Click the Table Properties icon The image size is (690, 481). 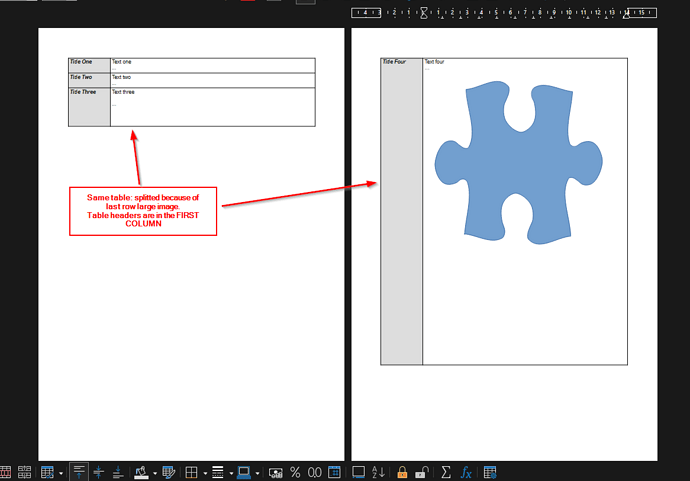490,472
